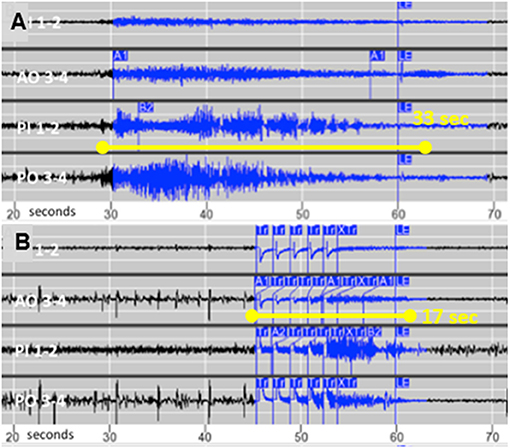The height and width of the screenshot is (448, 510).
Task: Select the PO 3-4 channel label in panel A
Action: point(42,179)
